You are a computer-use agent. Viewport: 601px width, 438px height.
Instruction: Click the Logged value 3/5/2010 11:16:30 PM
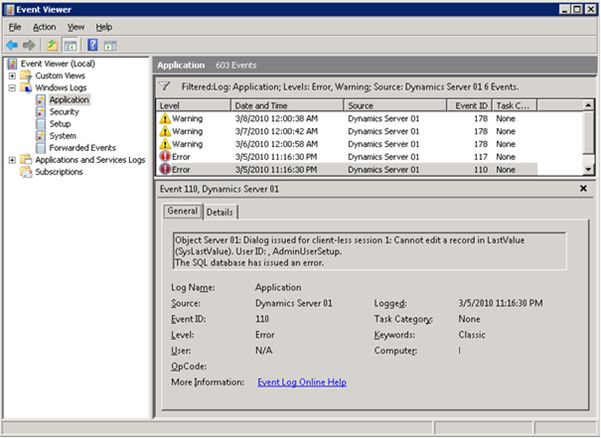pos(500,303)
